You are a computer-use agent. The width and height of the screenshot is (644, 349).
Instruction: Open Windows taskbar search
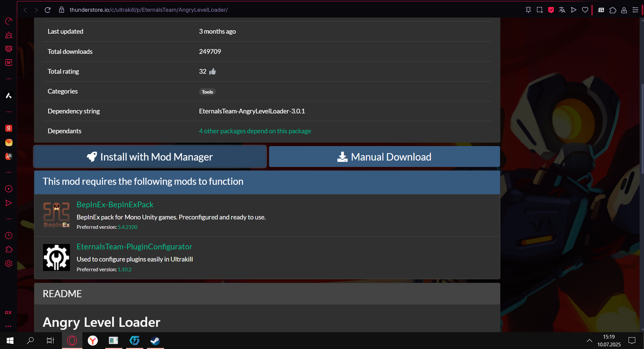(x=30, y=341)
